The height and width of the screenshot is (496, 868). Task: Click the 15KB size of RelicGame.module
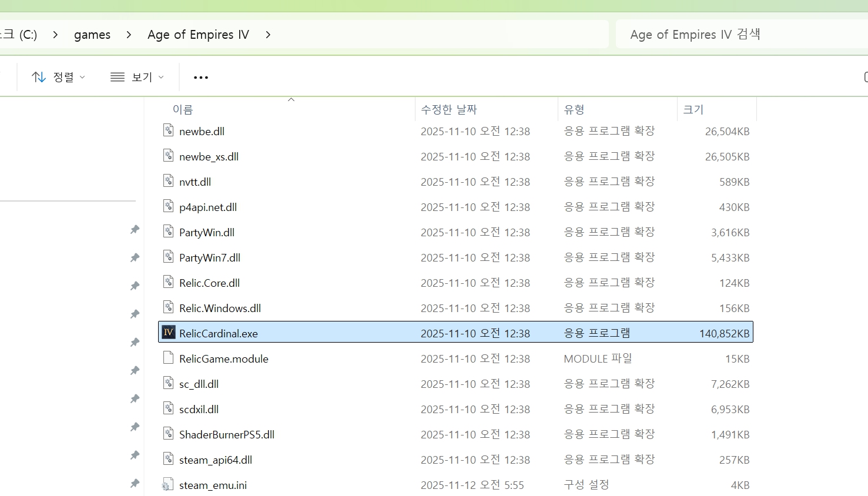[738, 359]
